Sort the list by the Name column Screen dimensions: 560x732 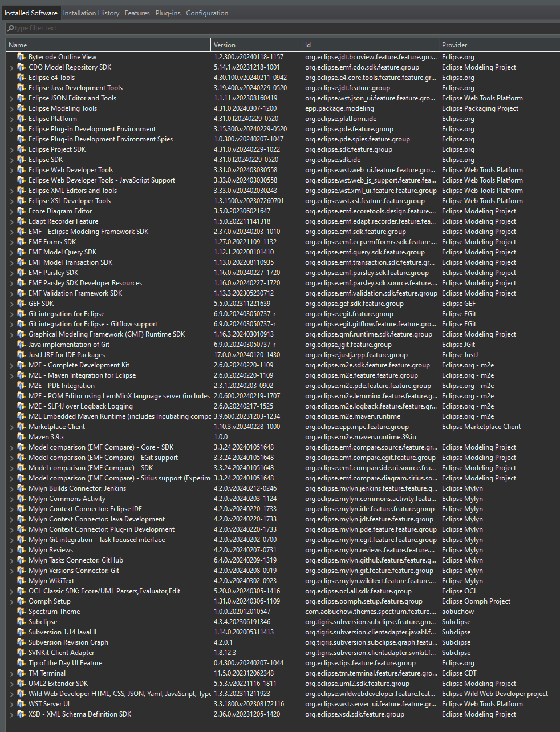[108, 45]
